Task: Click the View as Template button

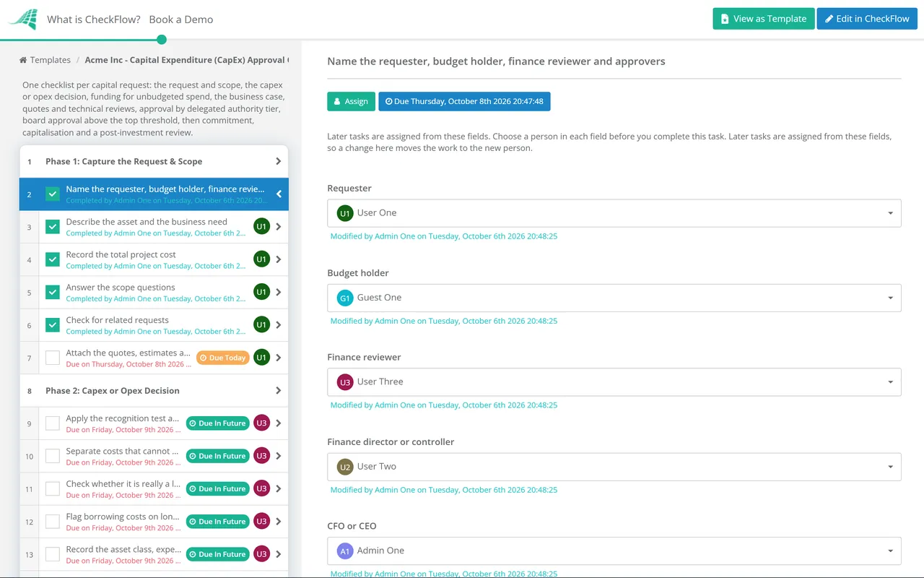Action: pyautogui.click(x=764, y=19)
